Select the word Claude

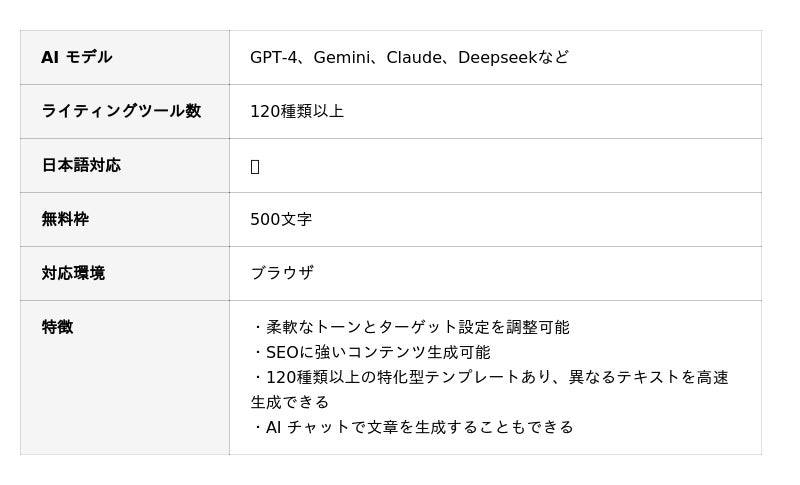[x=414, y=58]
